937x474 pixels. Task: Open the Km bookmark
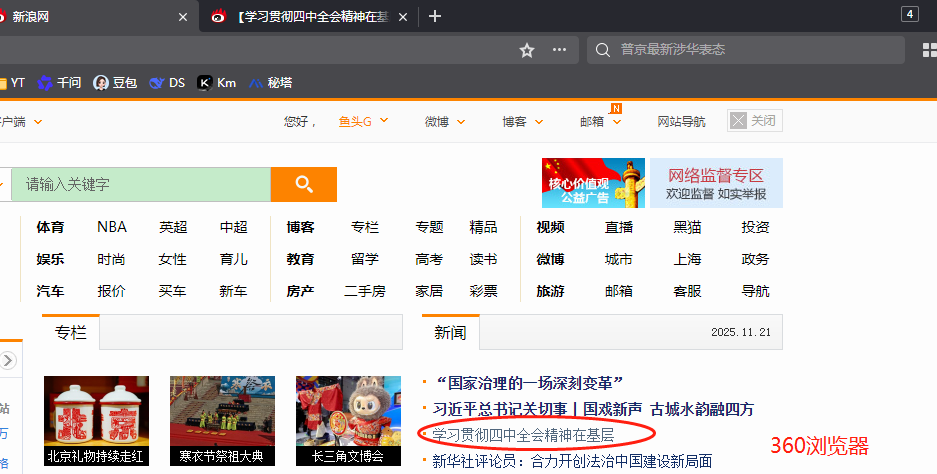coord(217,82)
